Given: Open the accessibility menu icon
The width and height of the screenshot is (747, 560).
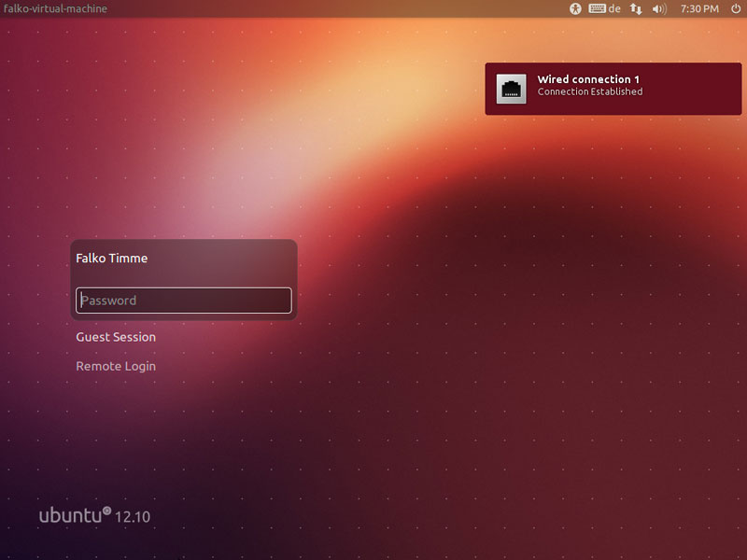Looking at the screenshot, I should (x=575, y=8).
